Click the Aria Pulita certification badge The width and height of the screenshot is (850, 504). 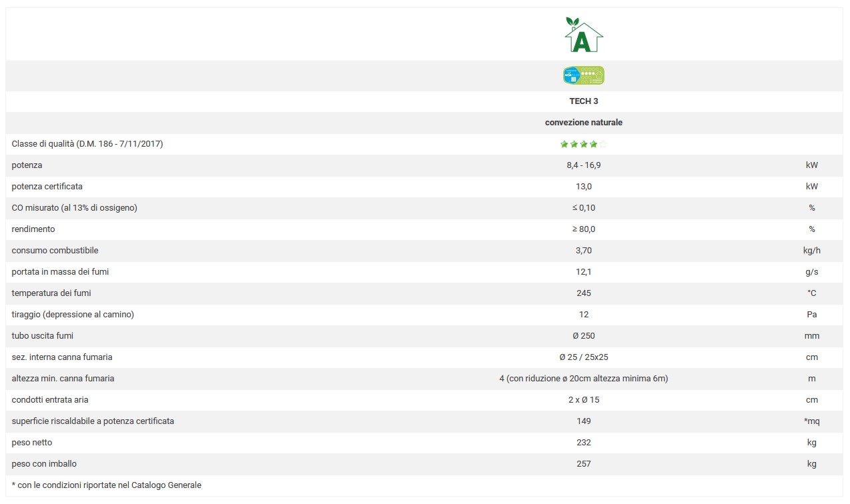click(583, 76)
